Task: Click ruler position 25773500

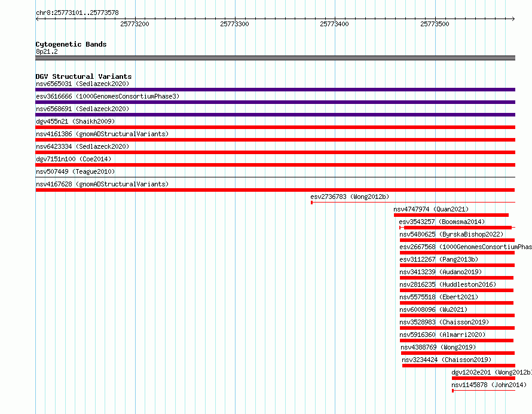Action: (x=435, y=24)
